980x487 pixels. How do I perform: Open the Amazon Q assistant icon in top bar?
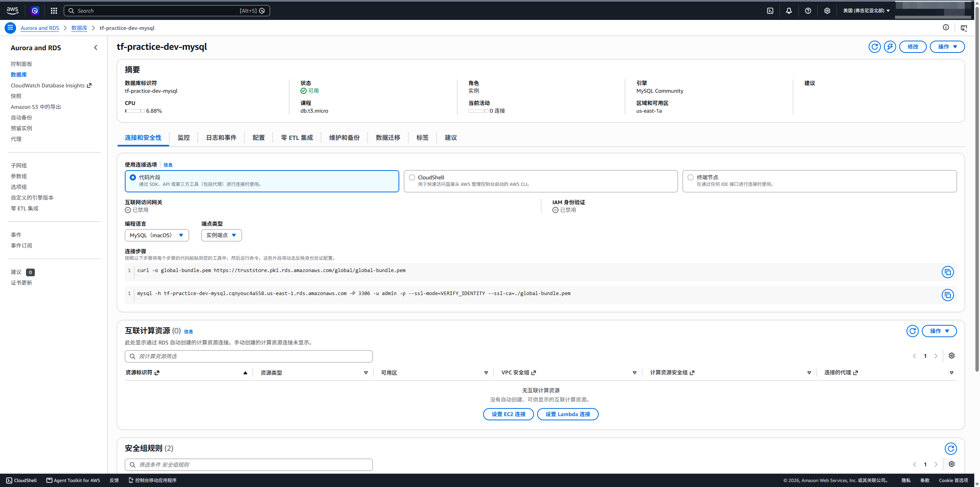[35, 11]
